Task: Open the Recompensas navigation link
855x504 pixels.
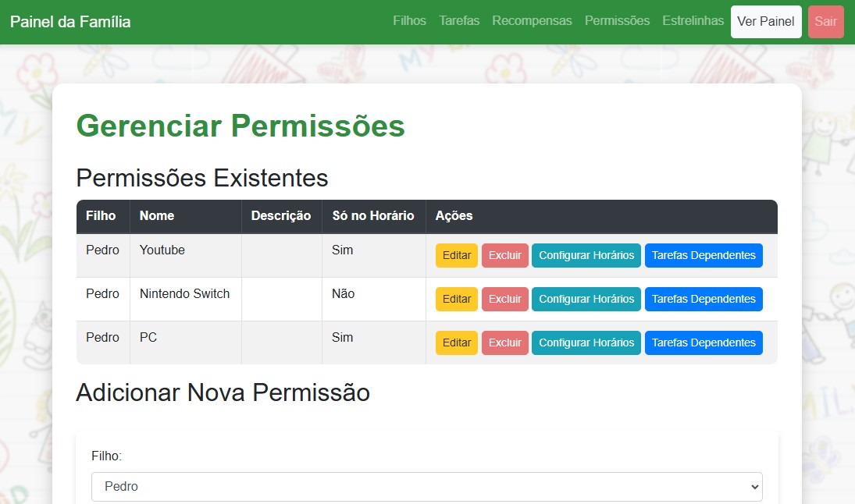Action: pyautogui.click(x=532, y=21)
